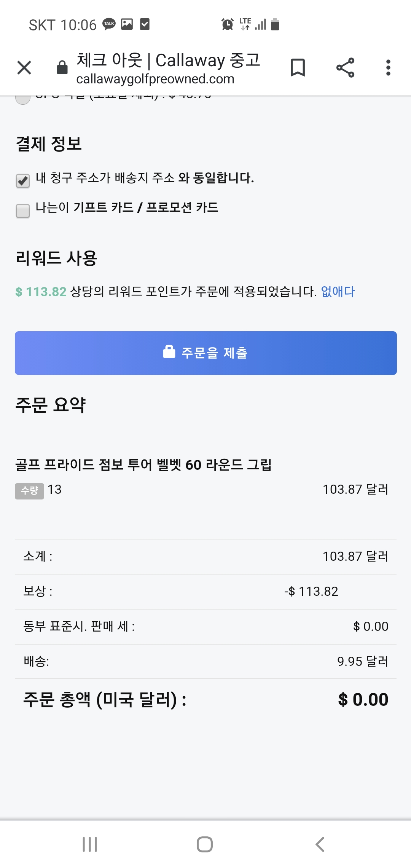Open KakaoTalk notification icon in status bar

click(109, 24)
